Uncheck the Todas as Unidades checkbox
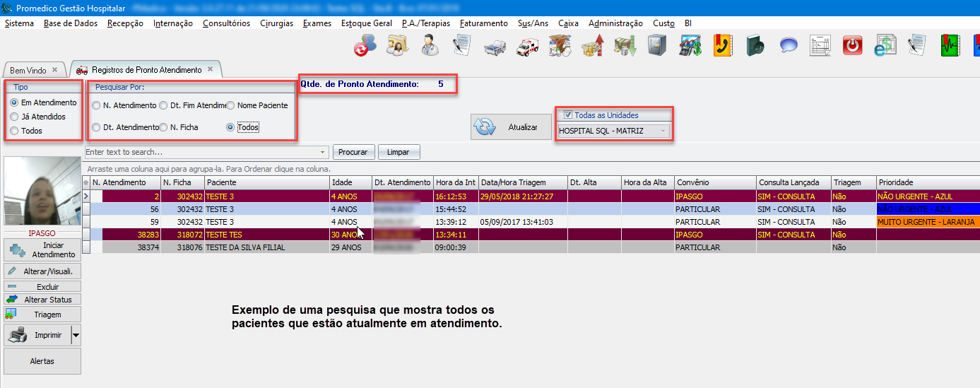The height and width of the screenshot is (388, 980). tap(568, 115)
